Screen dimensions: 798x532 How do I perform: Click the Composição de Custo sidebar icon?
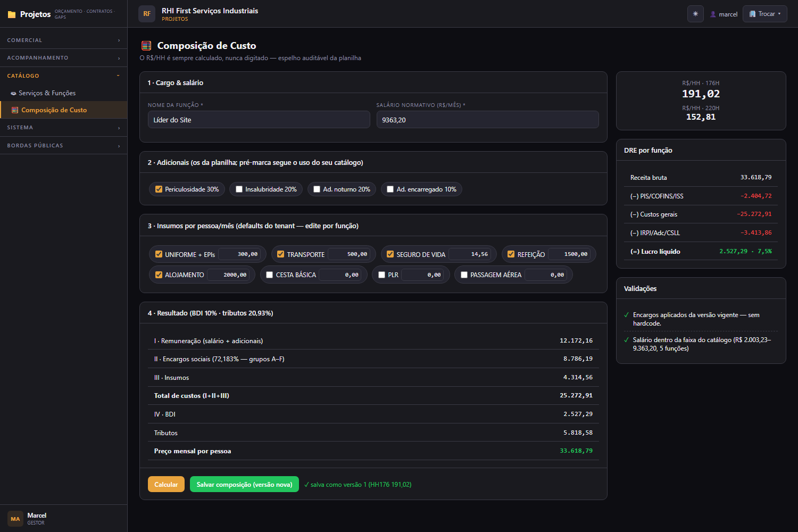pyautogui.click(x=15, y=110)
